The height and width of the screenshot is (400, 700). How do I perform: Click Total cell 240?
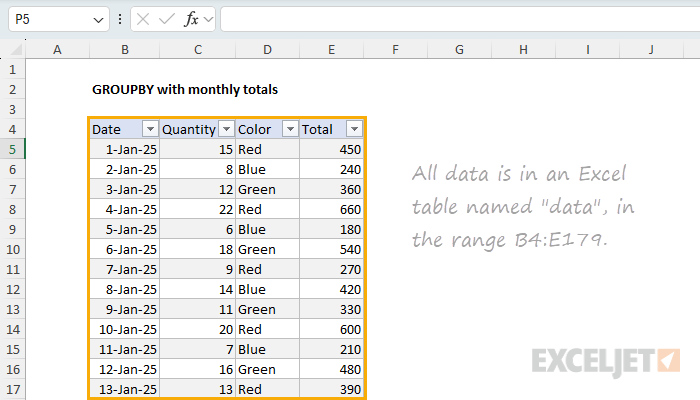point(331,170)
